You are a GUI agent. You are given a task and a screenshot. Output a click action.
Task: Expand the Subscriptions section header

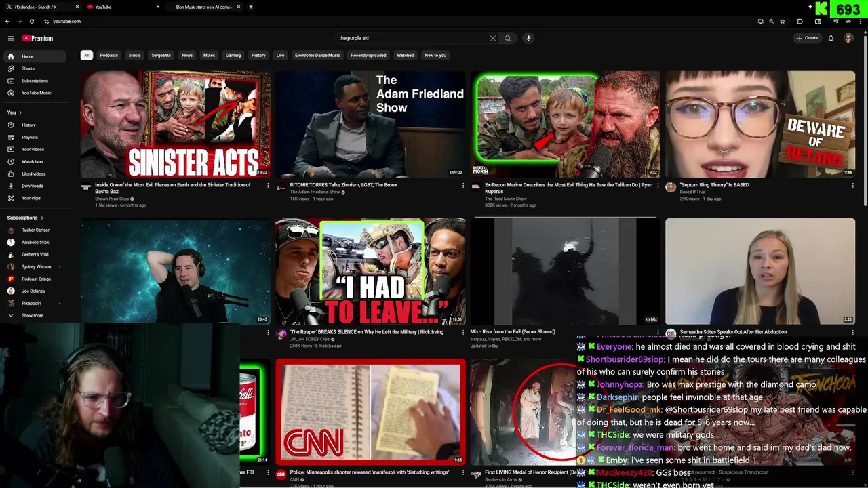click(25, 218)
